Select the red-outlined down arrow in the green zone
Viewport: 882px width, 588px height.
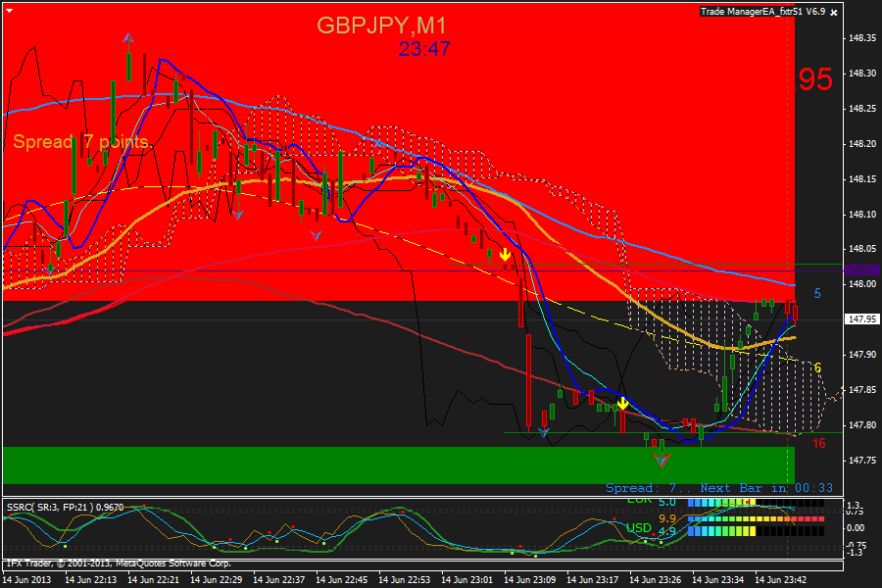[661, 461]
